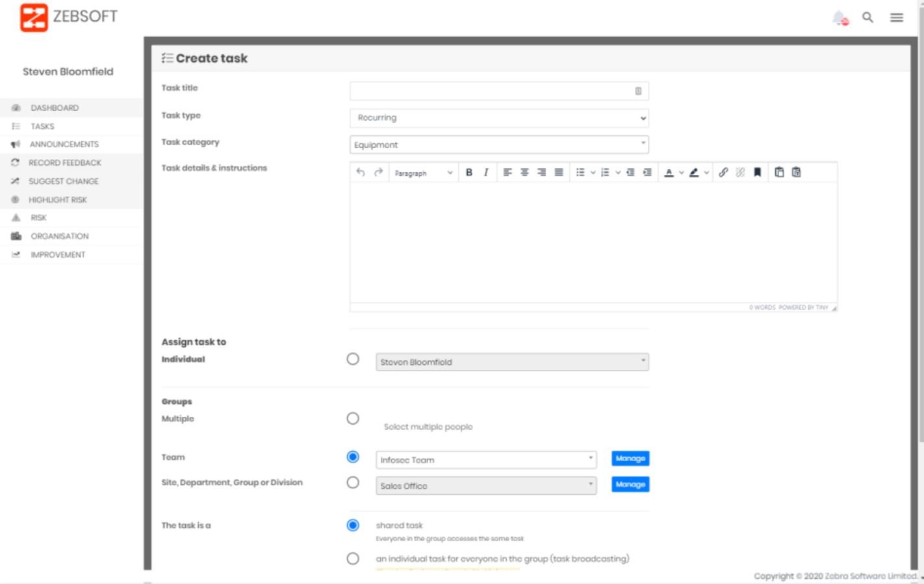Toggle bold formatting in the editor

[x=468, y=172]
